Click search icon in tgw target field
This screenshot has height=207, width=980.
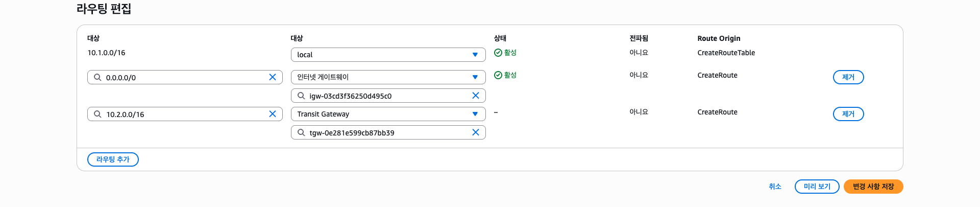click(x=301, y=132)
